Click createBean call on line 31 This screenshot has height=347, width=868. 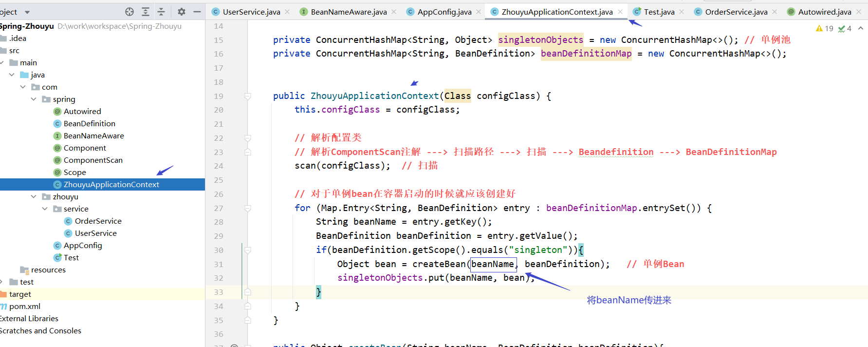coord(439,264)
